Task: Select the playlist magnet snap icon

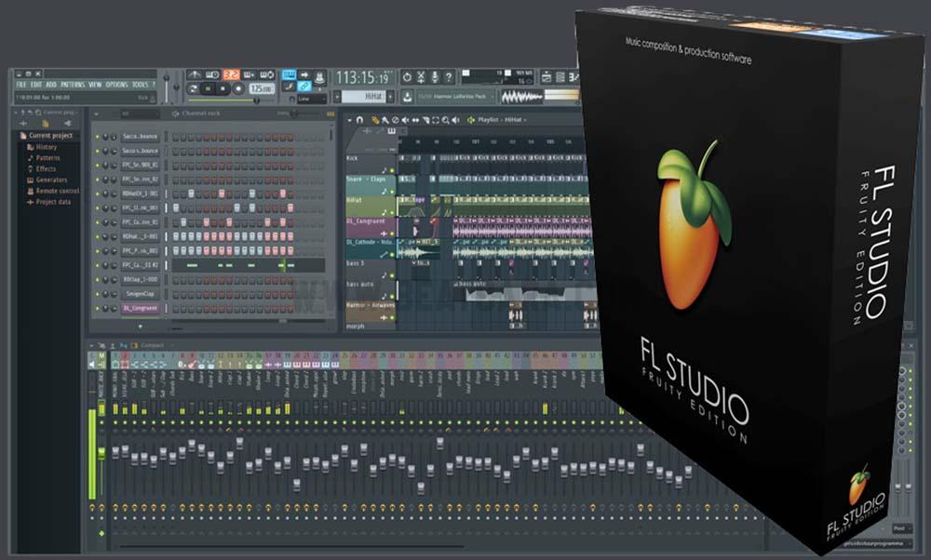Action: point(360,120)
